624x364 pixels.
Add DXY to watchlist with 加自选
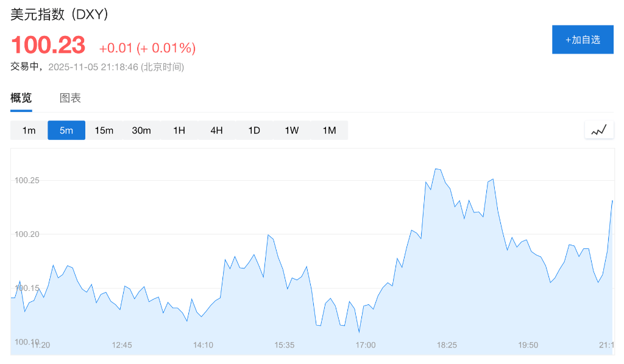[583, 40]
